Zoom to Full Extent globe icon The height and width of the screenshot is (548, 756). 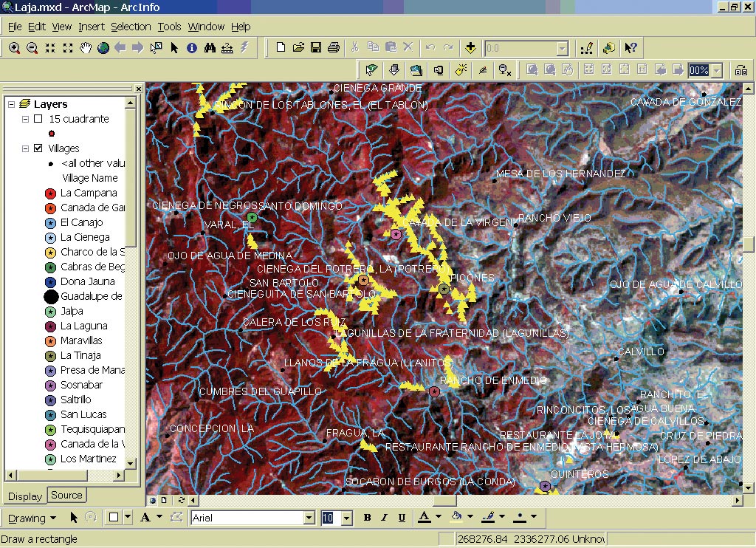(103, 48)
